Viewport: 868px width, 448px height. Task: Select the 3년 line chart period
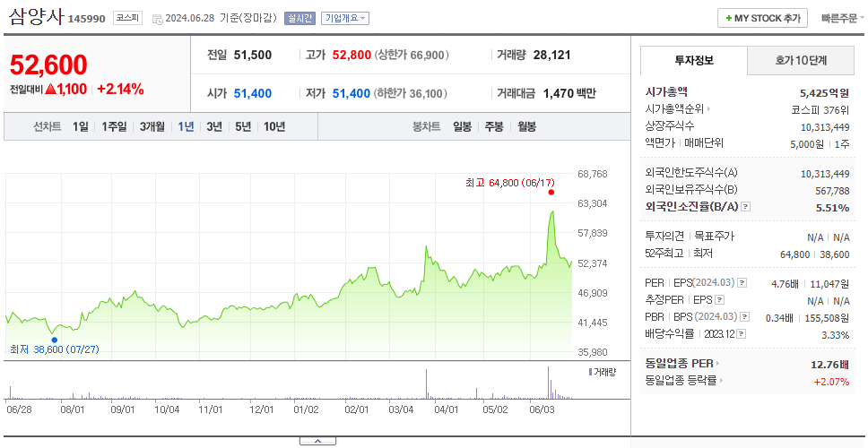tap(214, 126)
